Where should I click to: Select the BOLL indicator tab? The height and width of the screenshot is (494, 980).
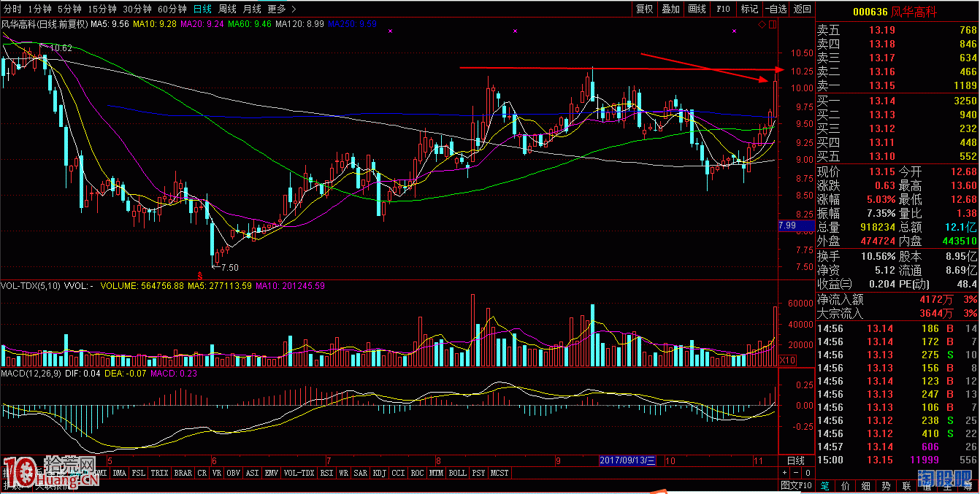pyautogui.click(x=458, y=473)
